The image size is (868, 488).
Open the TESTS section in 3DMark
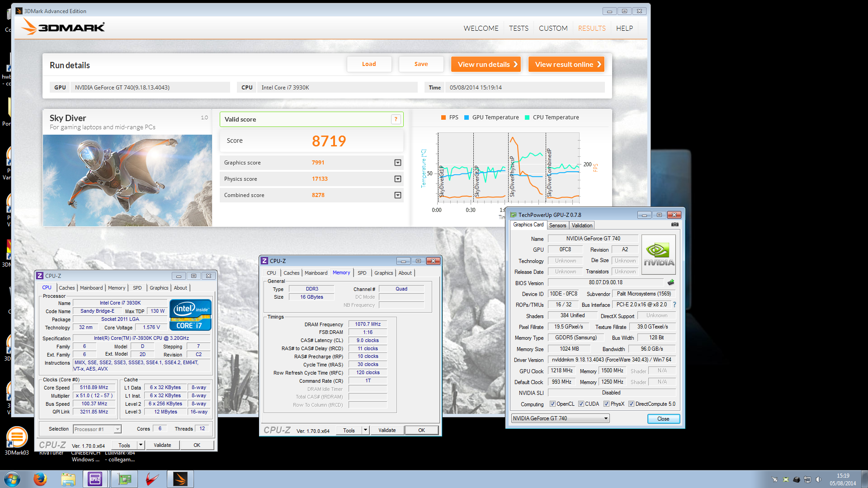click(x=519, y=28)
